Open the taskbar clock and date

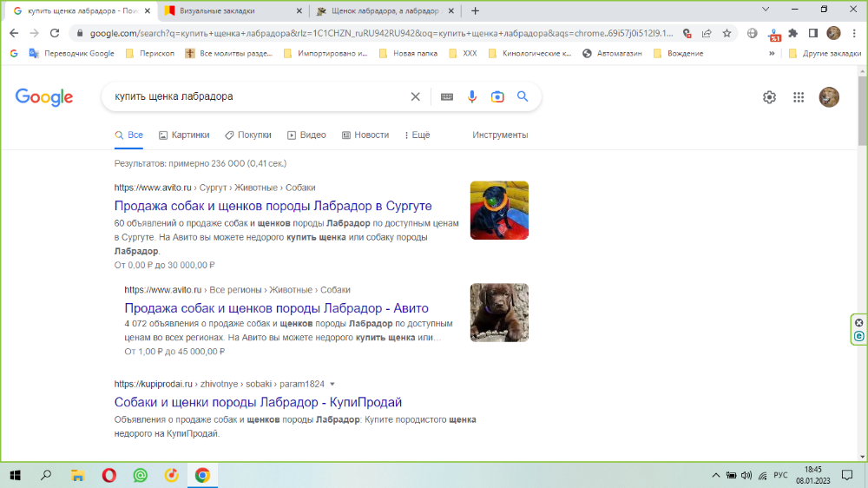[813, 475]
